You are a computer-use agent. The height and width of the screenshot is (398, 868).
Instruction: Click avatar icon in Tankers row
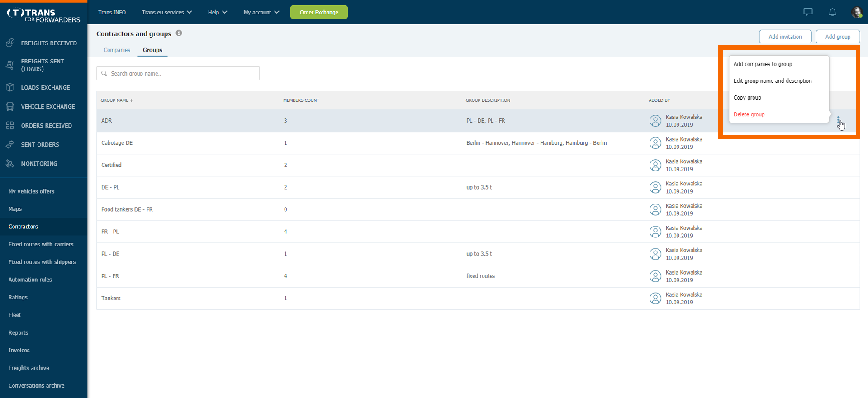(x=655, y=298)
